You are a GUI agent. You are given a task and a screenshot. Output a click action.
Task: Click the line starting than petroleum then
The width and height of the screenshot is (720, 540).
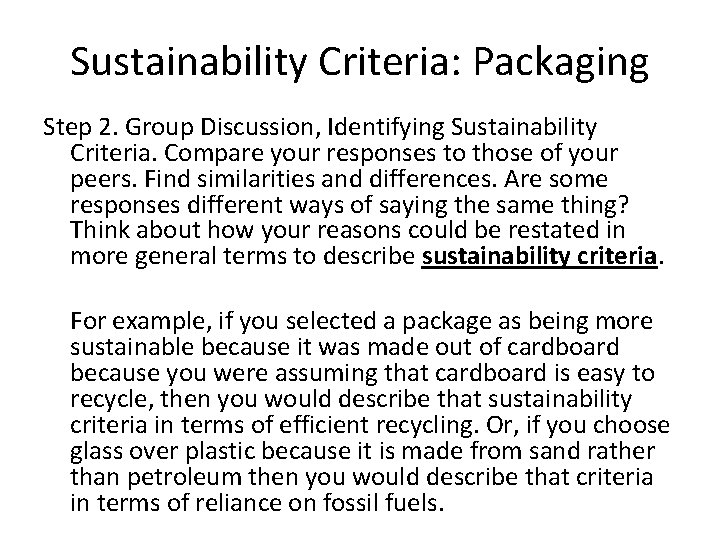[361, 477]
